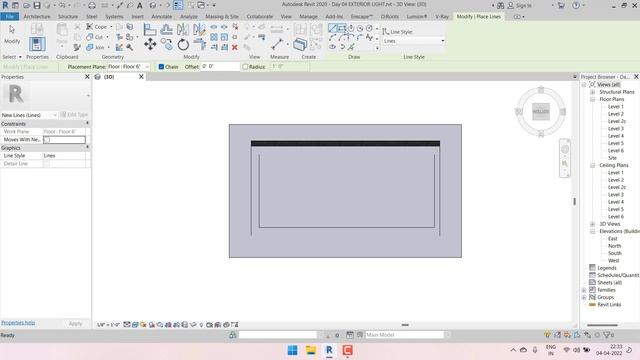Pick the Circle draw tool
This screenshot has width=640, height=360.
[369, 28]
